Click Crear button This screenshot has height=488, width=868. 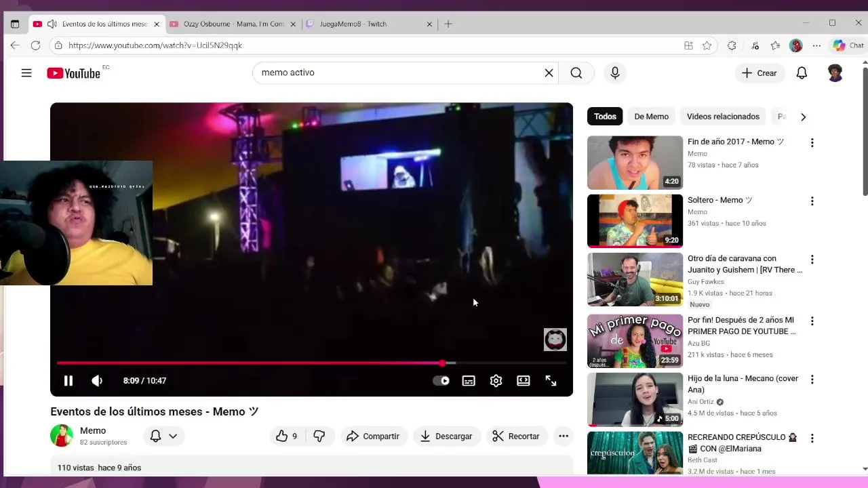coord(759,73)
